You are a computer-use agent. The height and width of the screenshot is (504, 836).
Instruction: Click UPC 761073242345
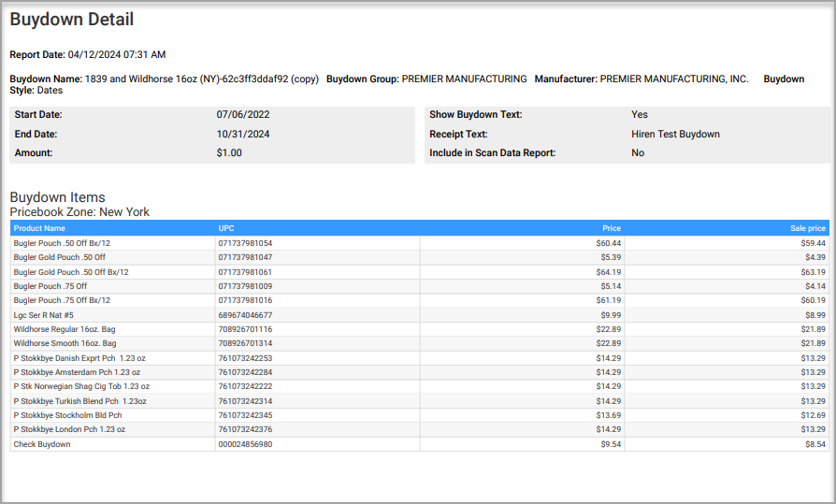tap(245, 415)
